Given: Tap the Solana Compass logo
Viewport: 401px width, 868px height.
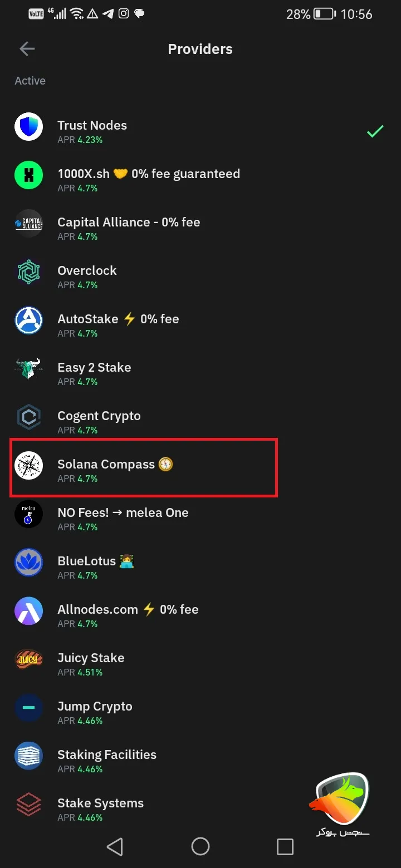Looking at the screenshot, I should point(28,465).
